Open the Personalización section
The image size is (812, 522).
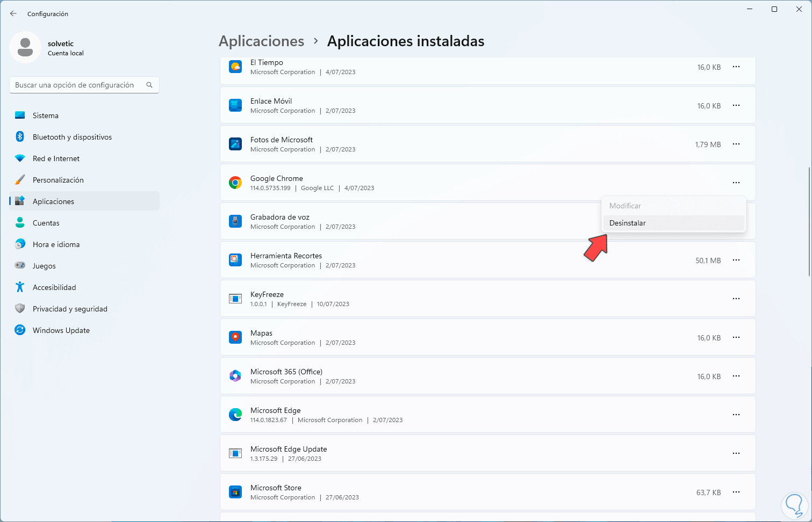(x=84, y=180)
